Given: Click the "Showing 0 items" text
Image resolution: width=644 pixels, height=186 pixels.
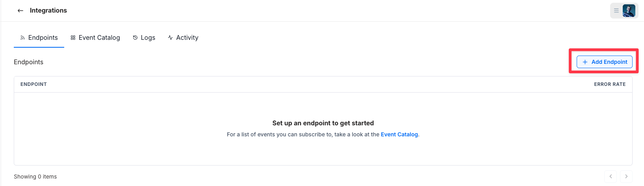Looking at the screenshot, I should coord(35,177).
